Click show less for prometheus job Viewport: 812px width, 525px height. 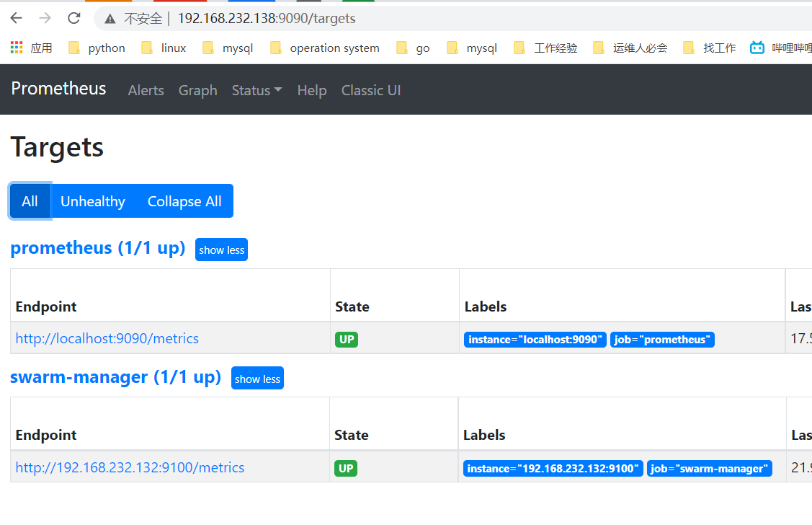222,250
